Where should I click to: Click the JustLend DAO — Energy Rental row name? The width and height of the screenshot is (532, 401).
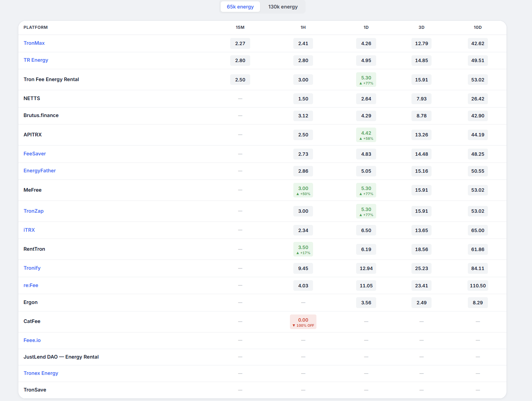pos(61,357)
